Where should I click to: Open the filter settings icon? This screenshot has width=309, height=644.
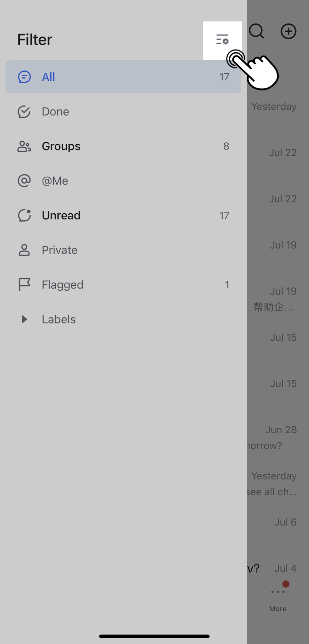pos(222,40)
